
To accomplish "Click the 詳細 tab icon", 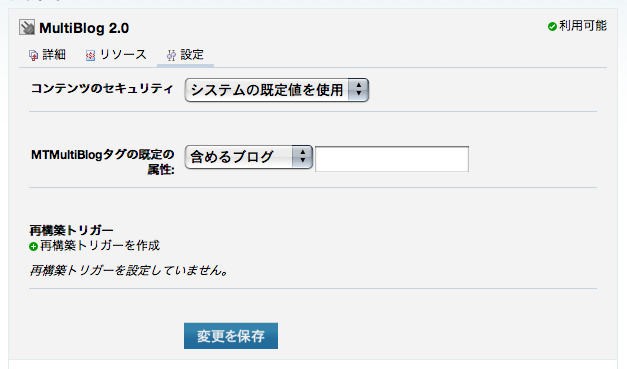I will (34, 55).
